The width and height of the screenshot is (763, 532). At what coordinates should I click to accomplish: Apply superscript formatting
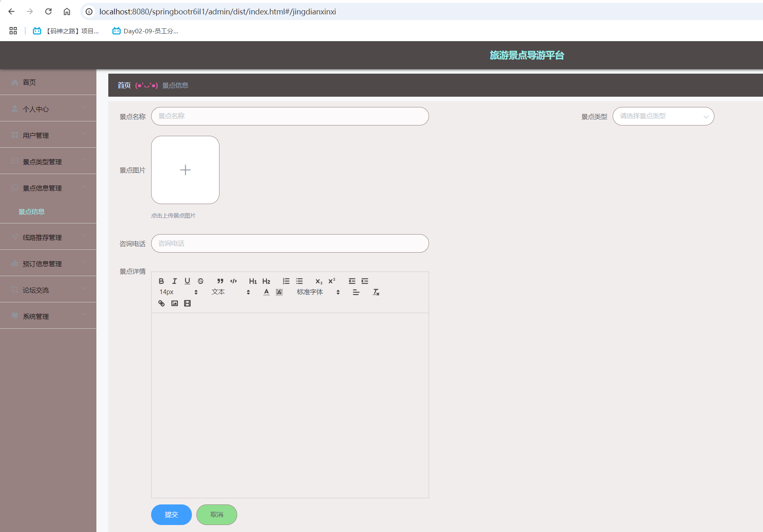coord(332,281)
